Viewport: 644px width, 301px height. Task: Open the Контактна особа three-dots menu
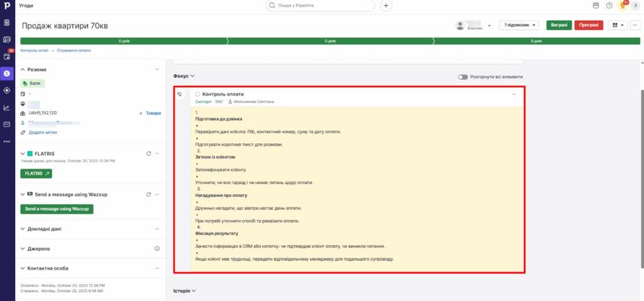point(157,268)
